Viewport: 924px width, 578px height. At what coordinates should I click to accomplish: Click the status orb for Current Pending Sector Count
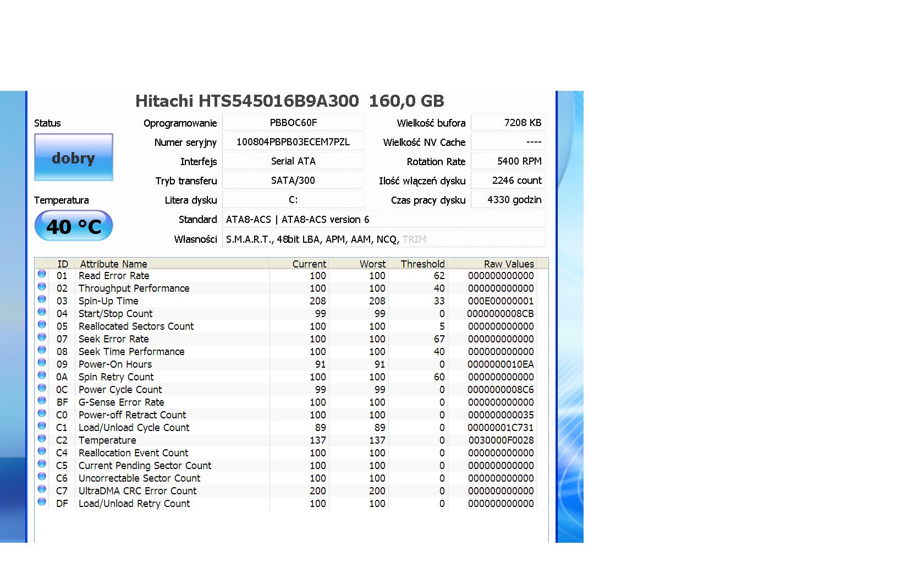tap(42, 464)
